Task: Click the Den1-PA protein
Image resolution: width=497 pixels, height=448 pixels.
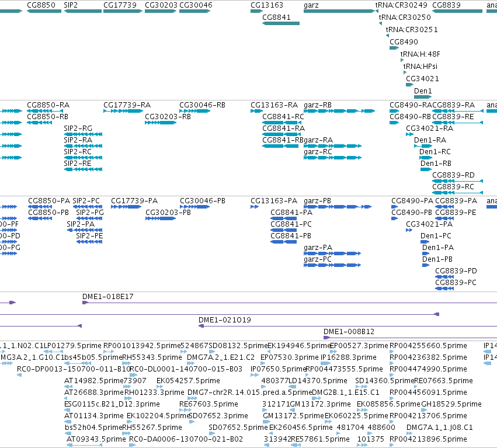Action: click(x=426, y=253)
